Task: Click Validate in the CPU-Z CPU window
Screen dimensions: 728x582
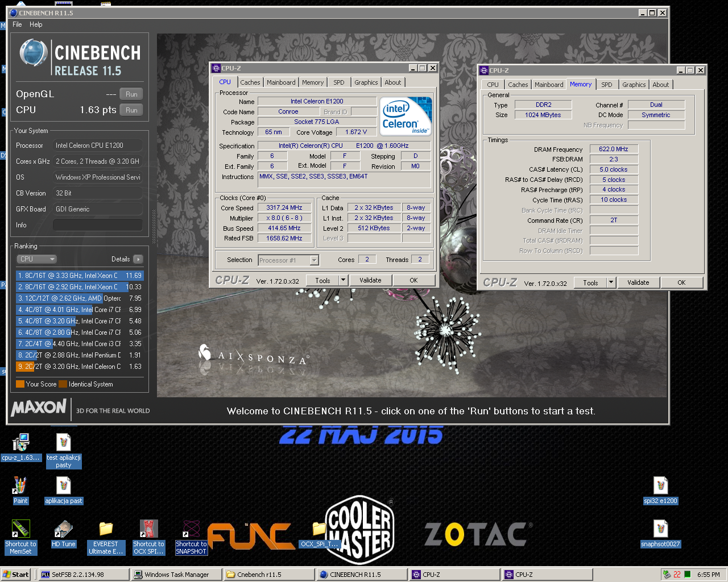Action: click(x=370, y=280)
